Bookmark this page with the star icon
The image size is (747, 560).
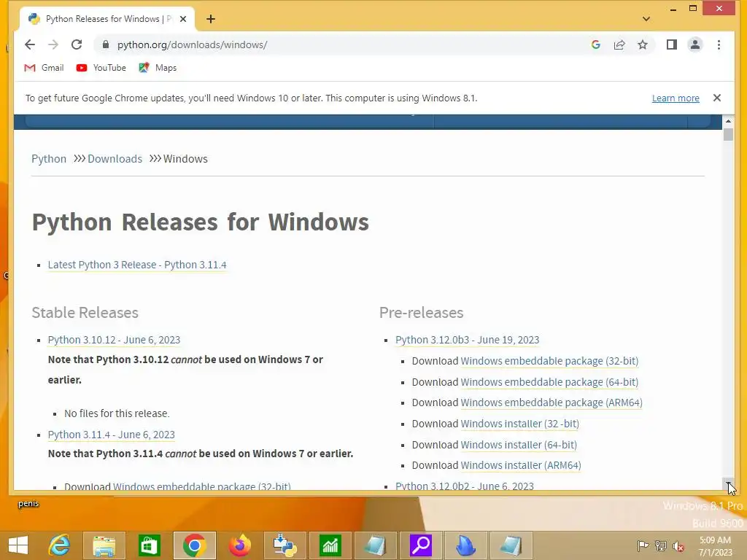click(x=643, y=44)
